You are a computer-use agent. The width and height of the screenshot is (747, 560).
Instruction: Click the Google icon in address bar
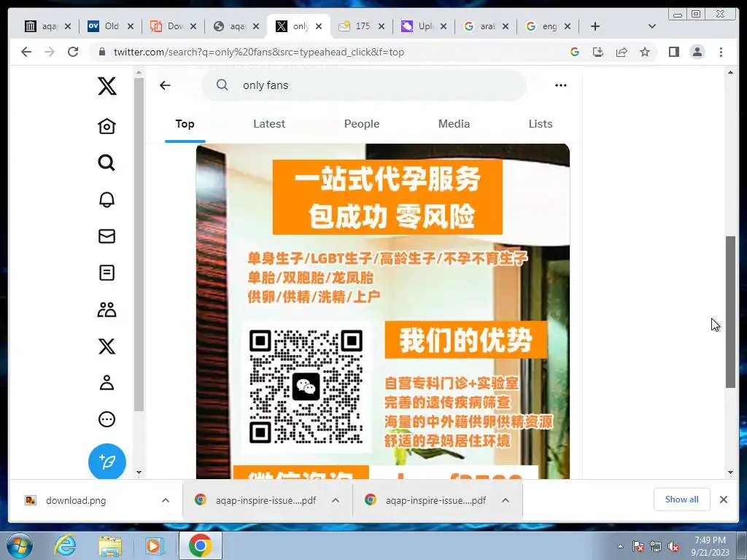coord(575,52)
